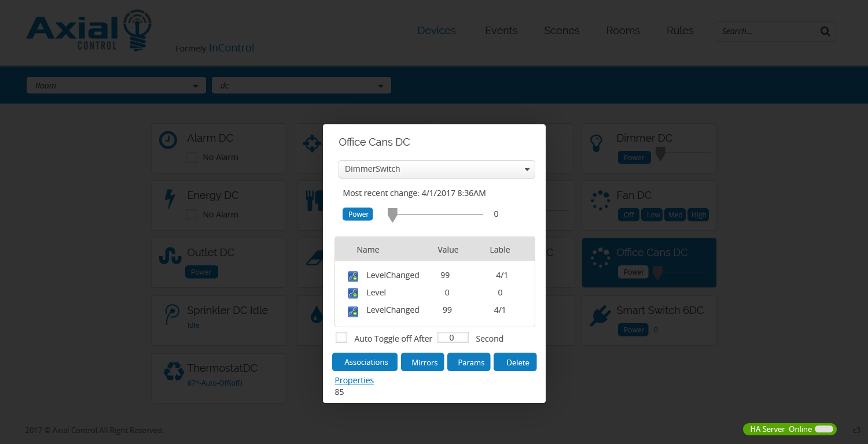
Task: Delete the Office Cans DC device
Action: (x=515, y=362)
